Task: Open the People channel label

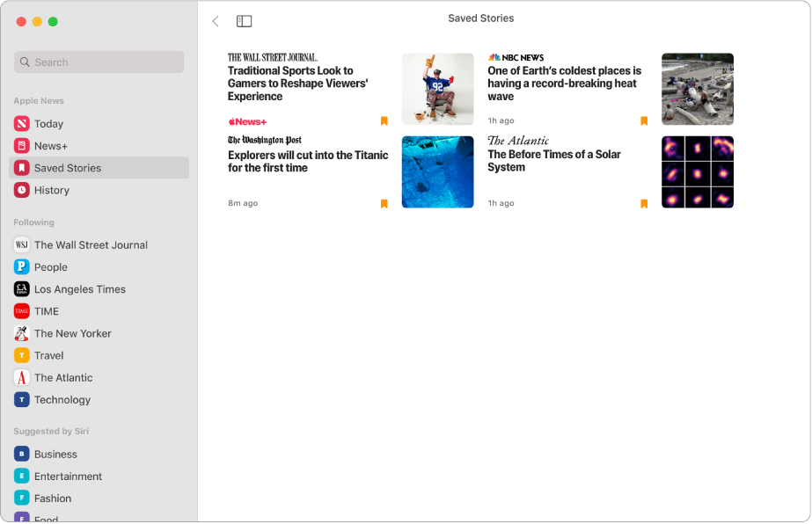Action: pos(51,267)
